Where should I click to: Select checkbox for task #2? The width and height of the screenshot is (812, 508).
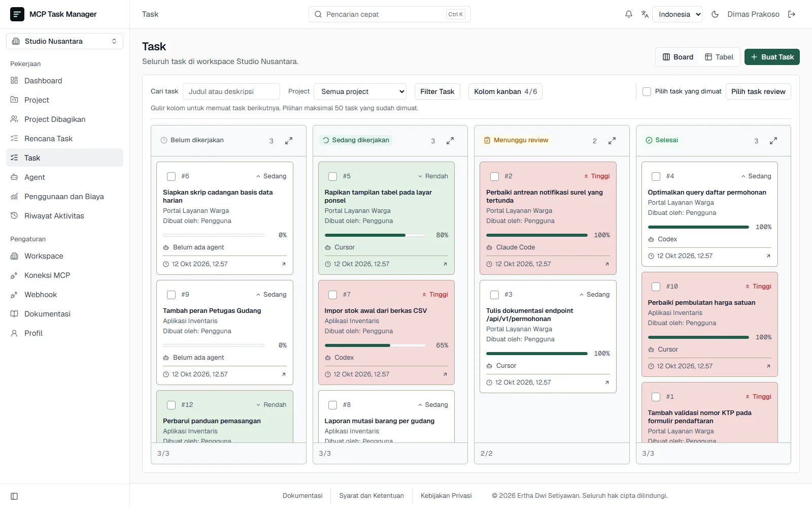tap(494, 176)
